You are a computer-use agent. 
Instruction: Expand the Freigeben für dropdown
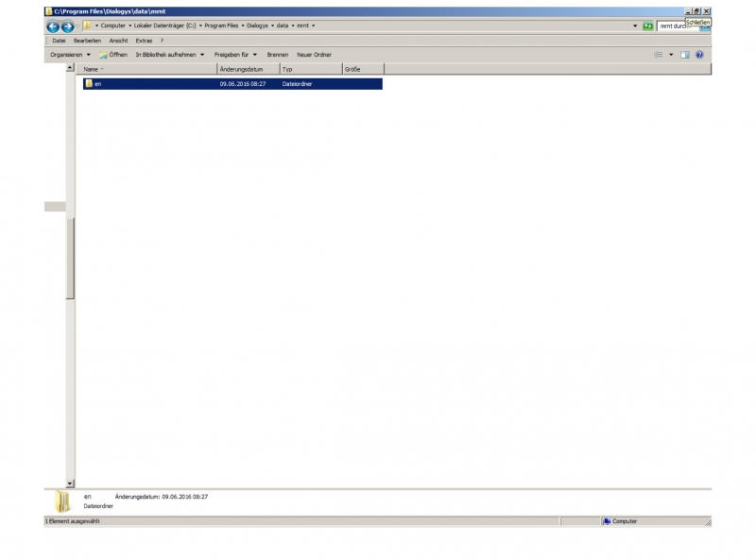235,55
